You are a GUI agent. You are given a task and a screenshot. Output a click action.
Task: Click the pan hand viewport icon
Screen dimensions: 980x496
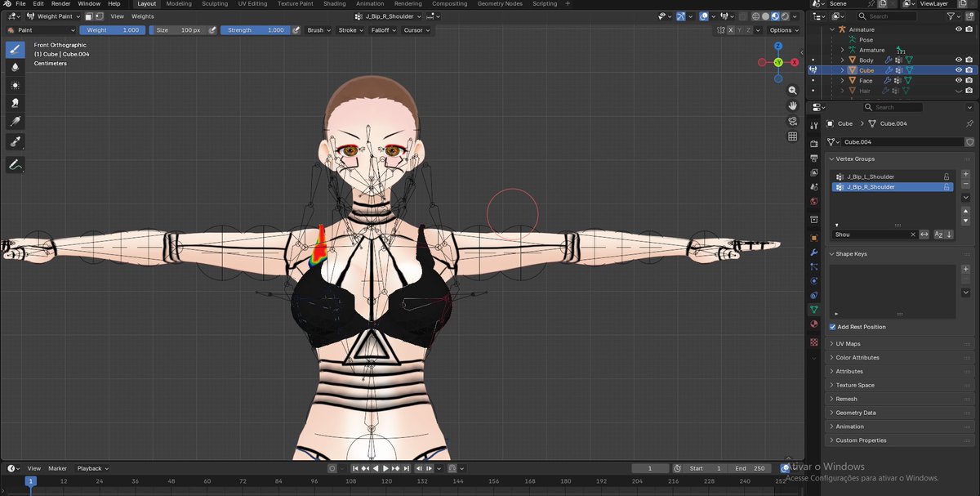coord(792,105)
